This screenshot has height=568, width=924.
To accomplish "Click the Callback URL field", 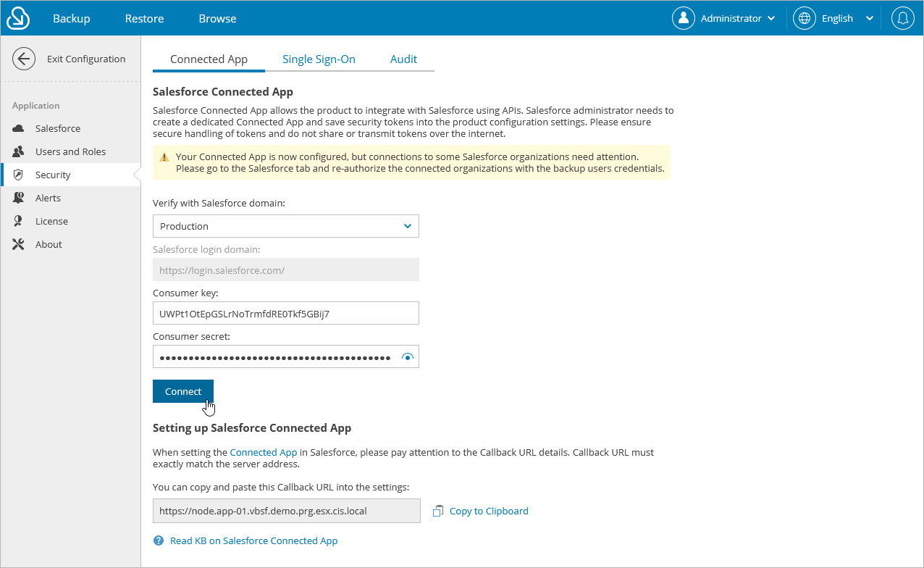I will (287, 511).
